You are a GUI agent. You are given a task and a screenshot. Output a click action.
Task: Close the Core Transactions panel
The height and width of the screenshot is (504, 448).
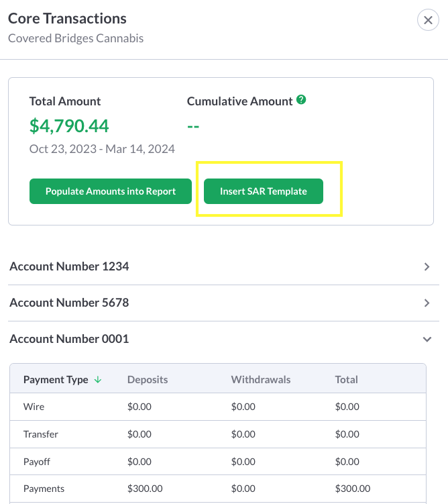pyautogui.click(x=428, y=20)
